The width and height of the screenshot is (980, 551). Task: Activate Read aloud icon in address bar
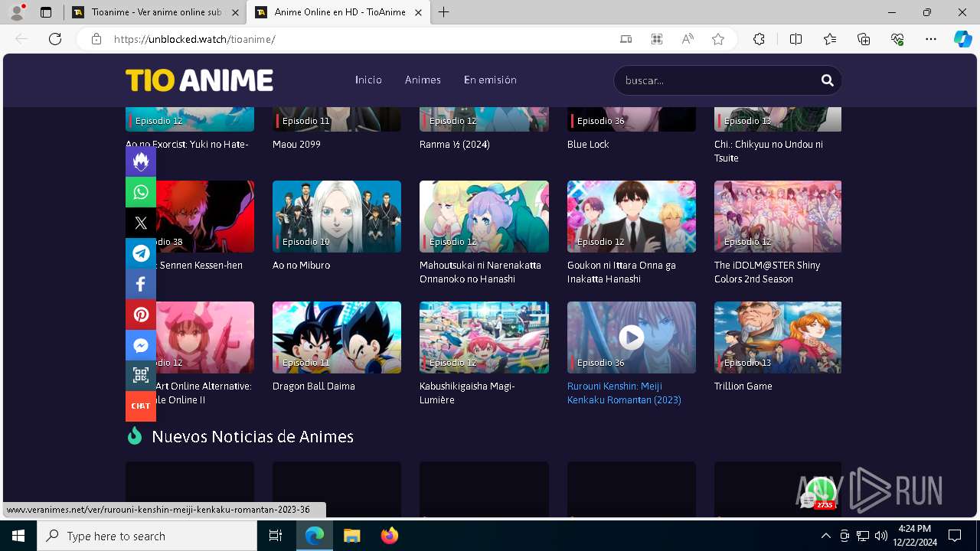[688, 39]
